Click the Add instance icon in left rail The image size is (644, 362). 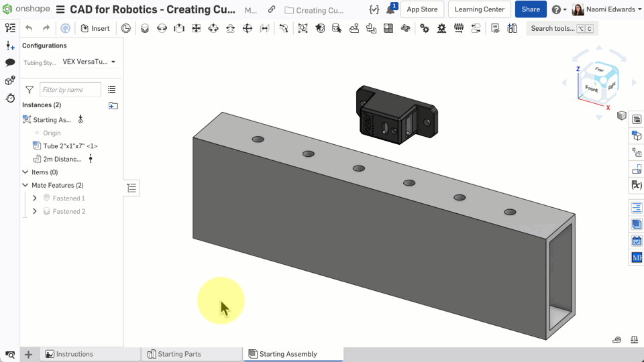10,45
